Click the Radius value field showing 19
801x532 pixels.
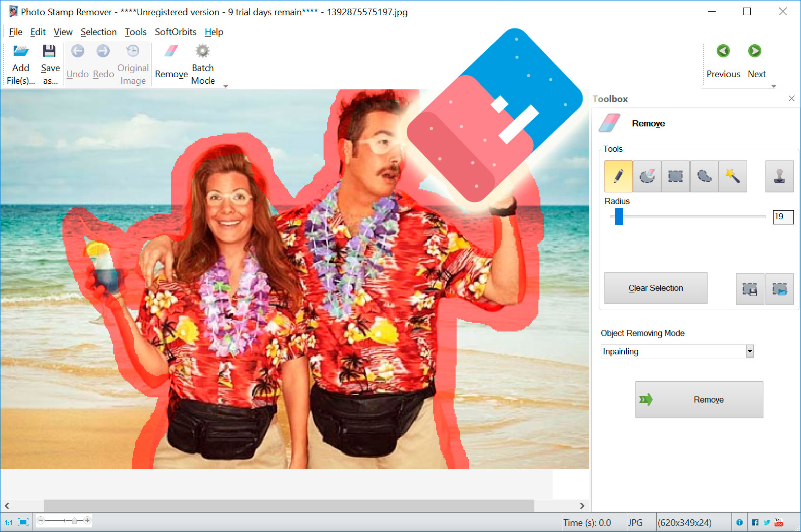pos(783,217)
